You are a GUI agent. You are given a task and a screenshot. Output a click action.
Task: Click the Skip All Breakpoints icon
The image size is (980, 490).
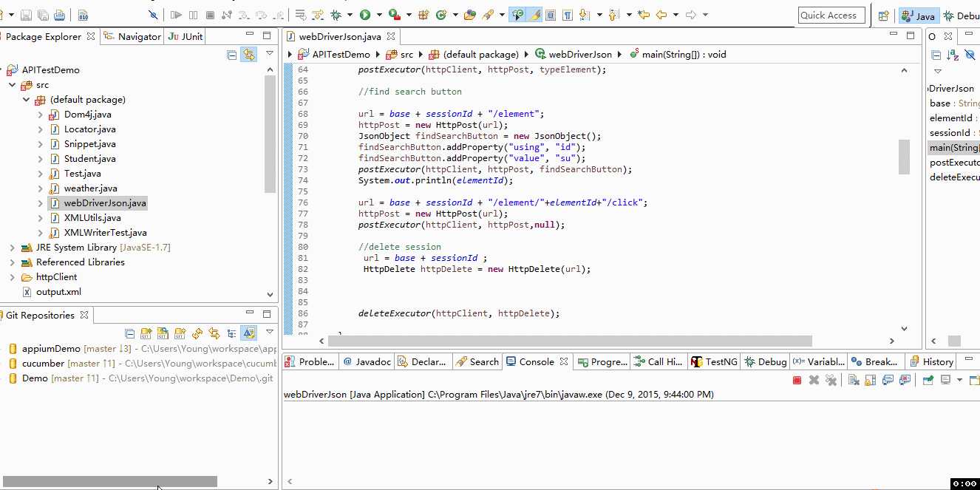click(153, 15)
